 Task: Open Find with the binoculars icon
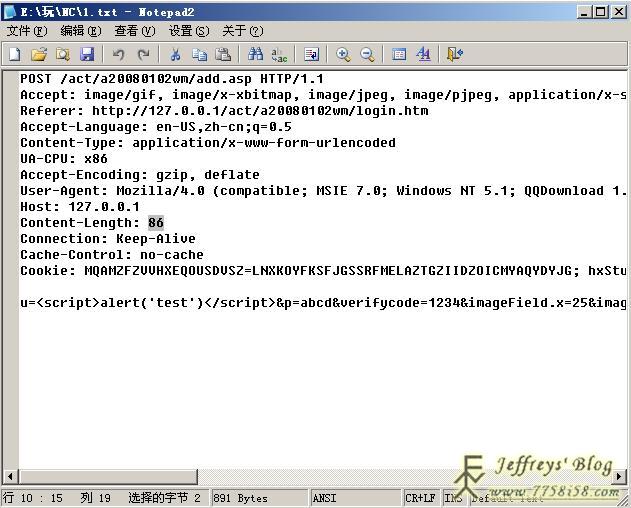pos(255,54)
